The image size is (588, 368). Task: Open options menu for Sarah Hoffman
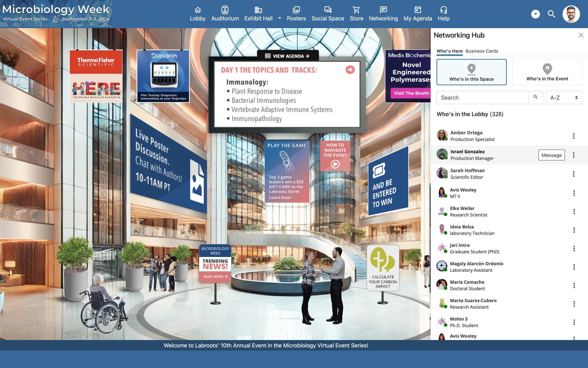tap(574, 174)
